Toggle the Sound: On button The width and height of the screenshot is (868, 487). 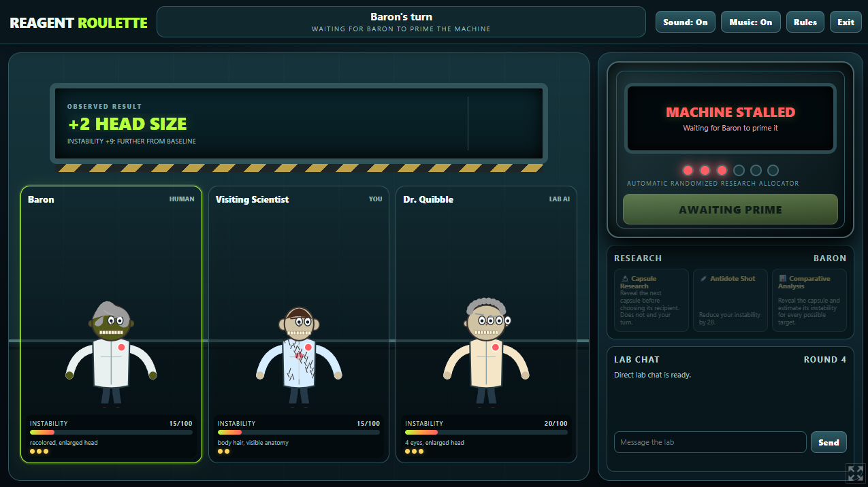point(686,22)
